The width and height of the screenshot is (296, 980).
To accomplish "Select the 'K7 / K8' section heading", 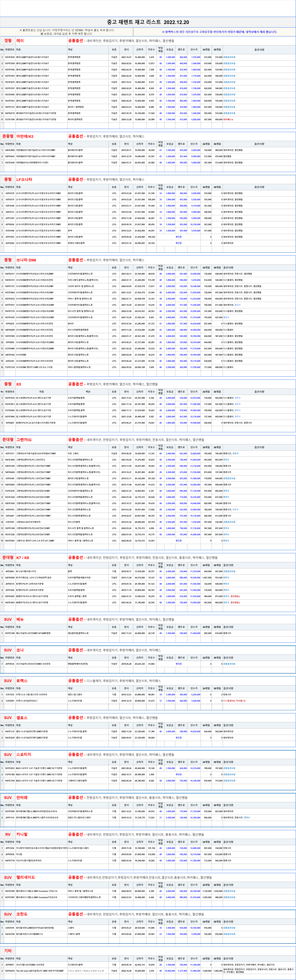I will 22,557.
